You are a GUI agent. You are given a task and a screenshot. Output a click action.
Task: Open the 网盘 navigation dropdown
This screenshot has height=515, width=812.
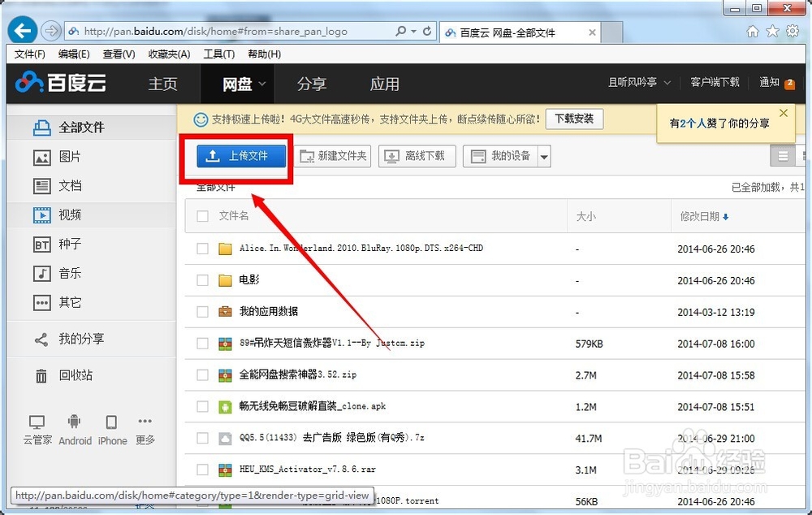[x=237, y=84]
